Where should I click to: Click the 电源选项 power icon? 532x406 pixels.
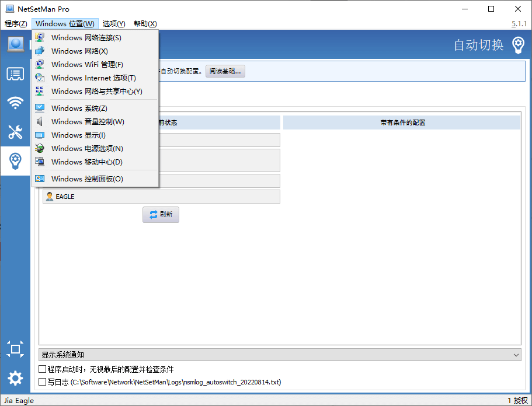pos(40,148)
